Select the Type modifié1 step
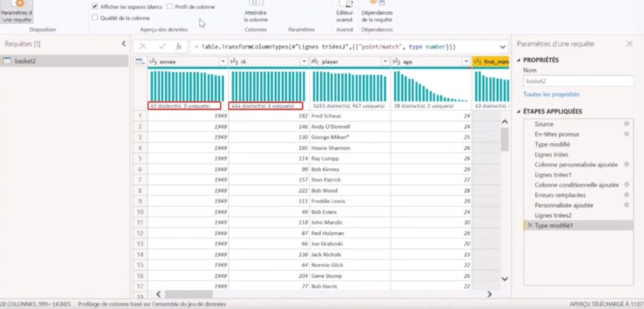644x309 pixels. (579, 225)
